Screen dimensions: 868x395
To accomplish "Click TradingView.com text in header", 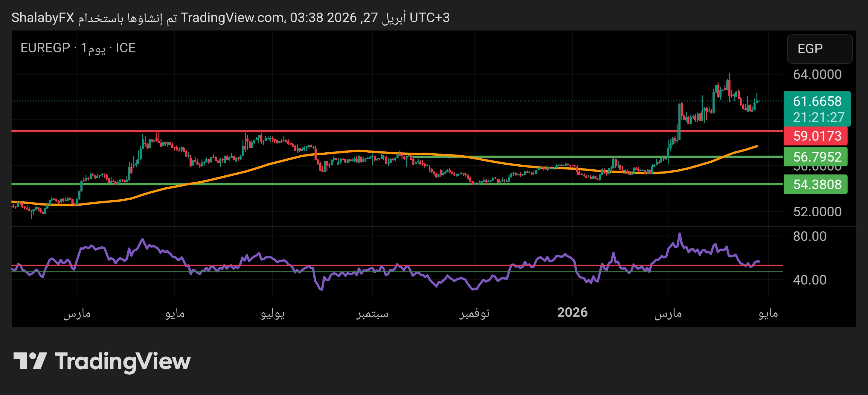I will point(232,18).
